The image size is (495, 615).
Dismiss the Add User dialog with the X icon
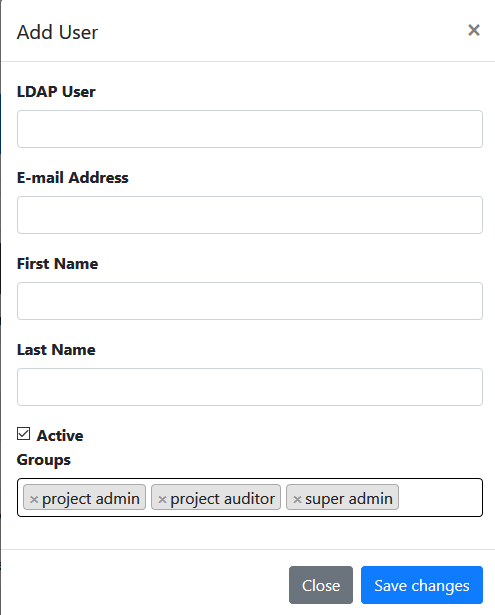coord(474,30)
